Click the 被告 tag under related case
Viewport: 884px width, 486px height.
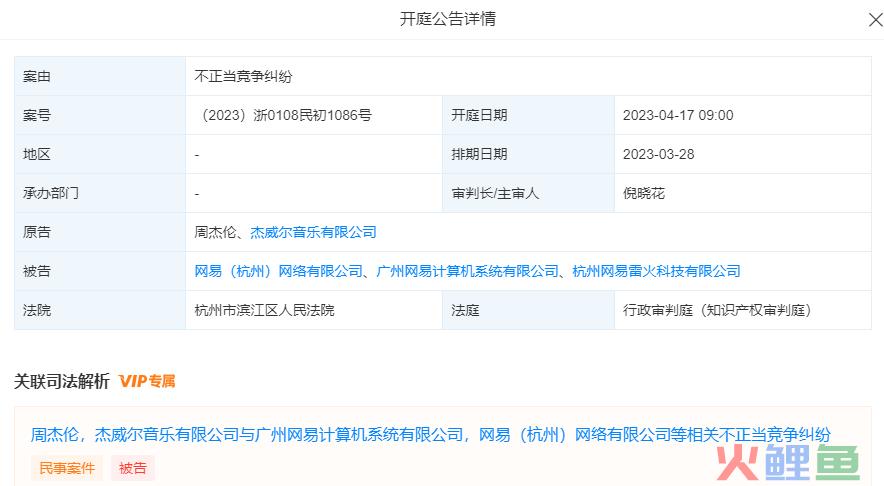coord(133,468)
